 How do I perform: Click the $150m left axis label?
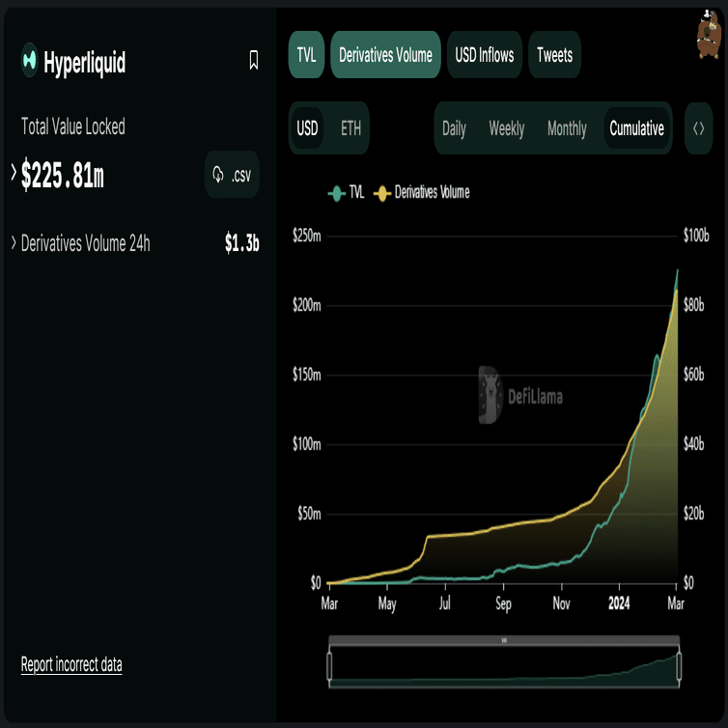click(306, 375)
